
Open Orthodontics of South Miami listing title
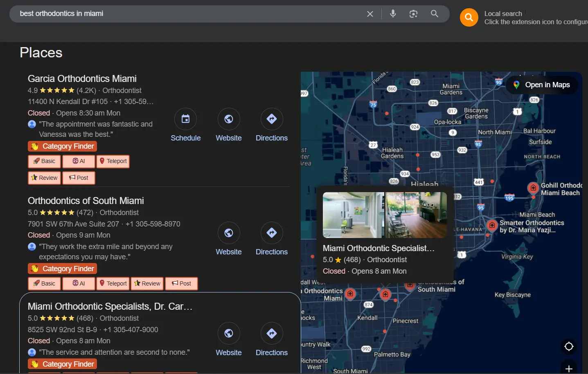(86, 201)
